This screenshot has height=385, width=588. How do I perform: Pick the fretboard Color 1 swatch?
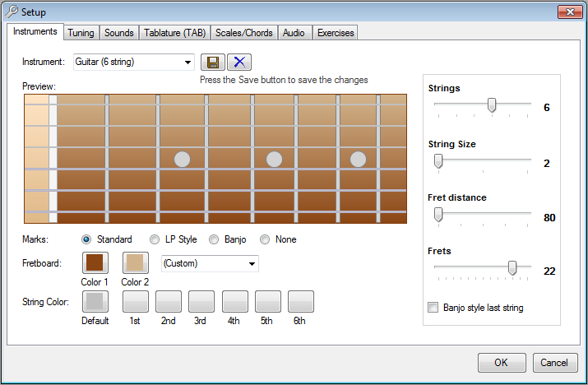pyautogui.click(x=95, y=263)
